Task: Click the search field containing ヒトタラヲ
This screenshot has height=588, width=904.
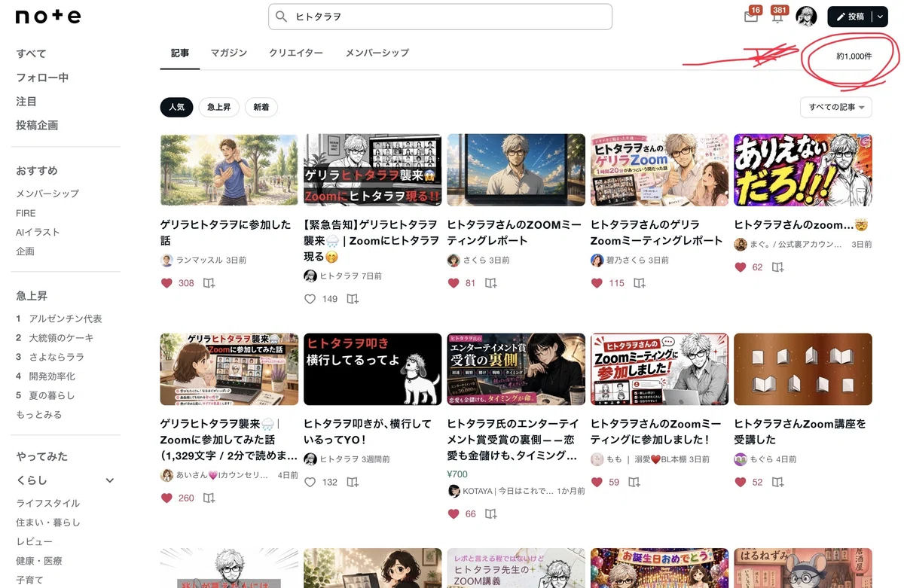Action: tap(440, 17)
